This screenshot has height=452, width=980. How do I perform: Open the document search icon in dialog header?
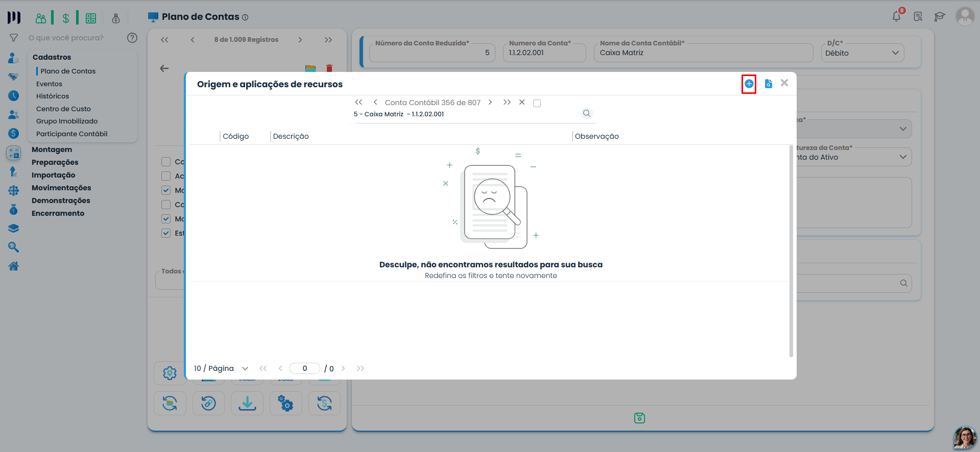coord(768,84)
